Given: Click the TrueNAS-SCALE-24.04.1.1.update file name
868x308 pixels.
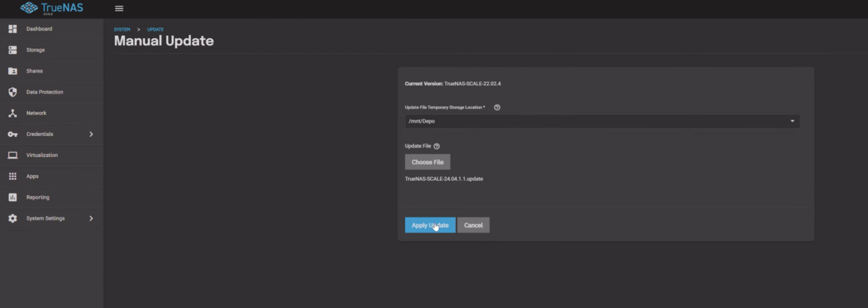Looking at the screenshot, I should [x=444, y=179].
